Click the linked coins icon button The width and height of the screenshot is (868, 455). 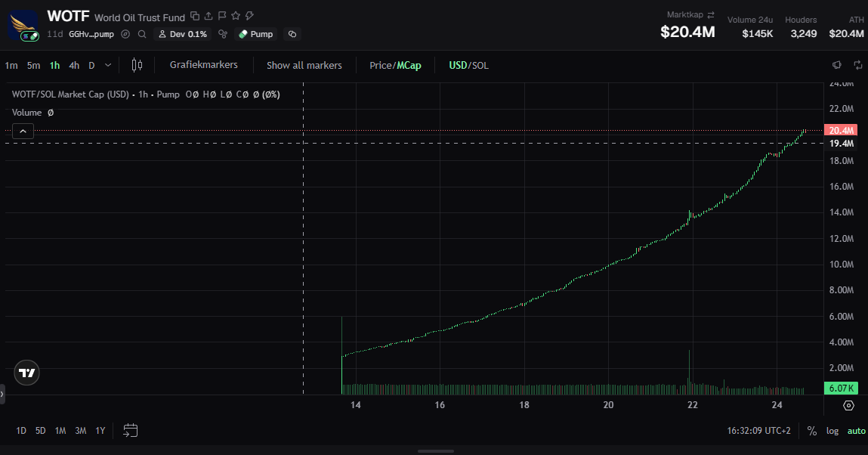[292, 34]
